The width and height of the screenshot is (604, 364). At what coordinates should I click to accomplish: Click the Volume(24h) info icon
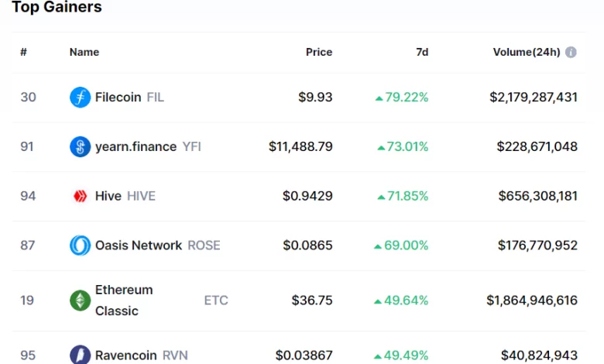571,53
